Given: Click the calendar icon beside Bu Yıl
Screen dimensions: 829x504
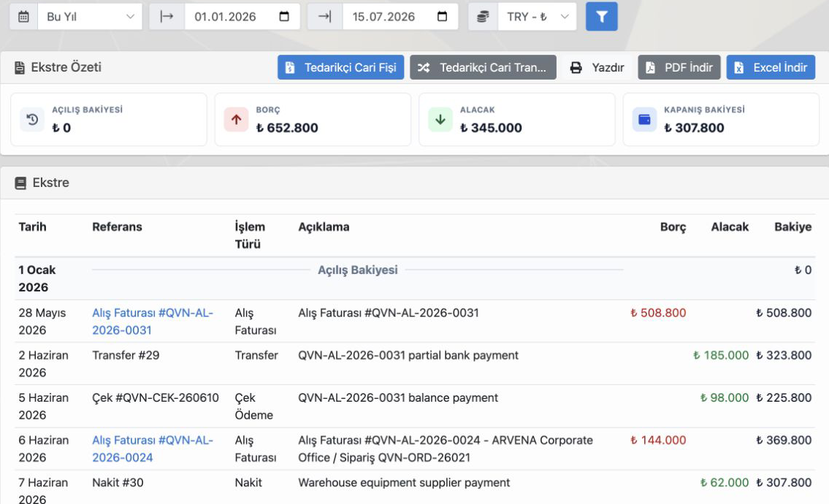Looking at the screenshot, I should click(24, 16).
